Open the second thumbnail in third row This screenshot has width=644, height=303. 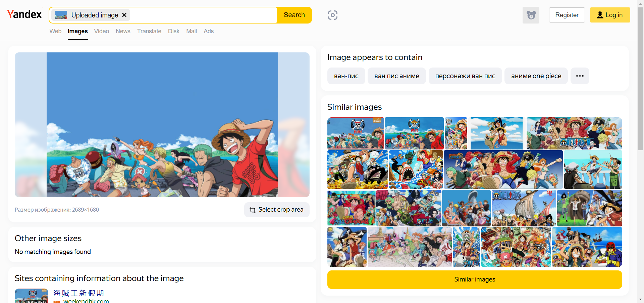[409, 208]
